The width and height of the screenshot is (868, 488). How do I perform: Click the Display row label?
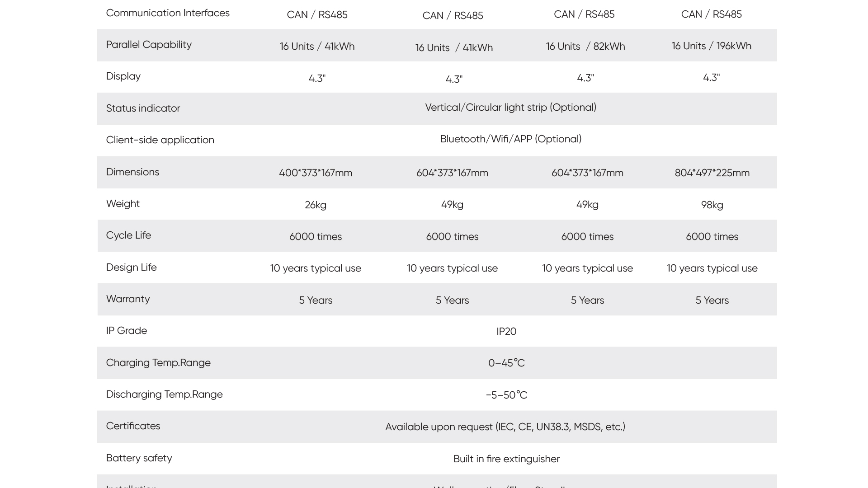[x=123, y=76]
